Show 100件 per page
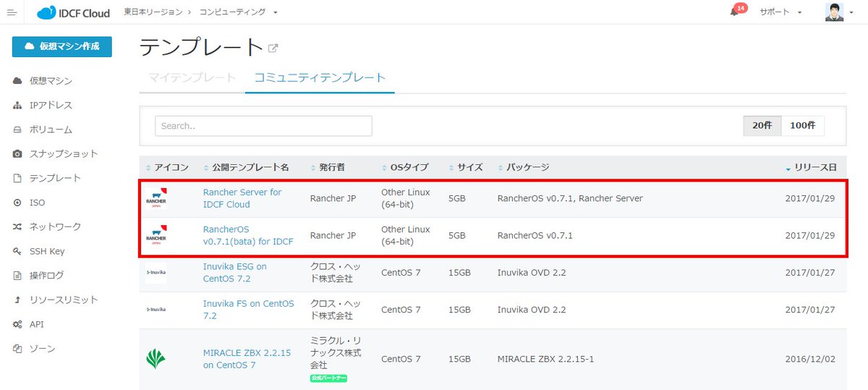This screenshot has height=390, width=868. (x=802, y=126)
